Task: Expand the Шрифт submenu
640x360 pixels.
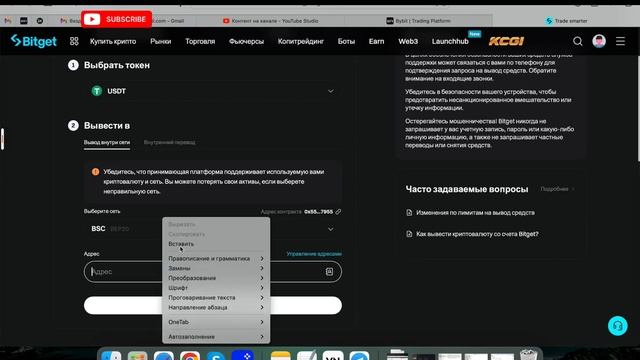Action: coord(216,288)
